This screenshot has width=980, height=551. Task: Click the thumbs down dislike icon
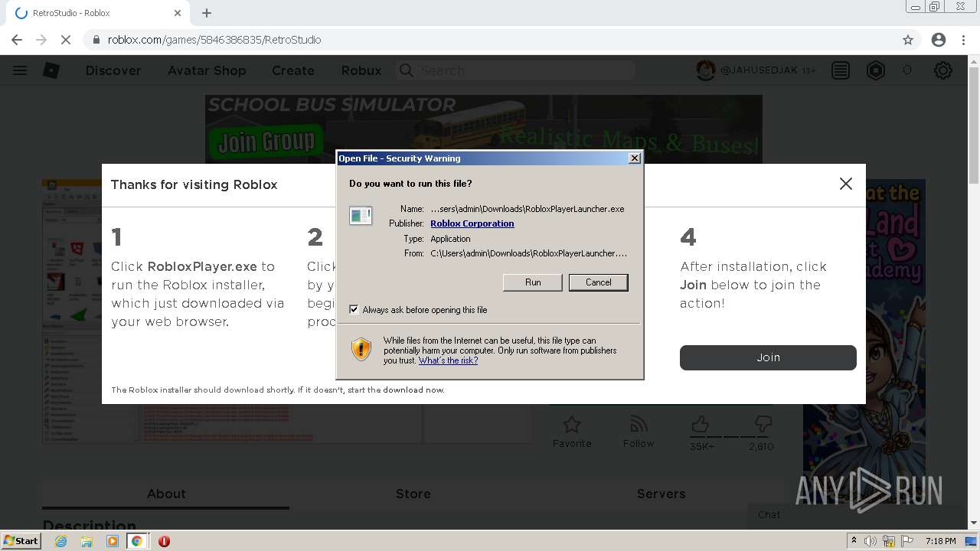click(763, 424)
